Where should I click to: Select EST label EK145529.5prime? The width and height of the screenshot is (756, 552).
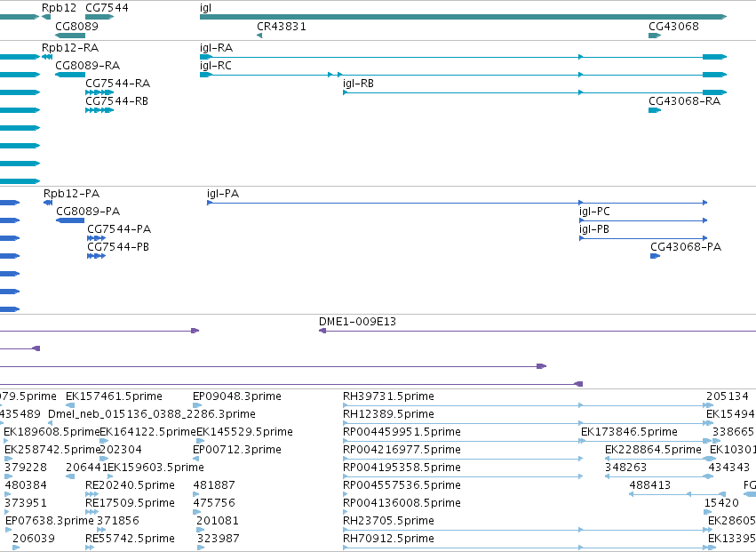244,432
